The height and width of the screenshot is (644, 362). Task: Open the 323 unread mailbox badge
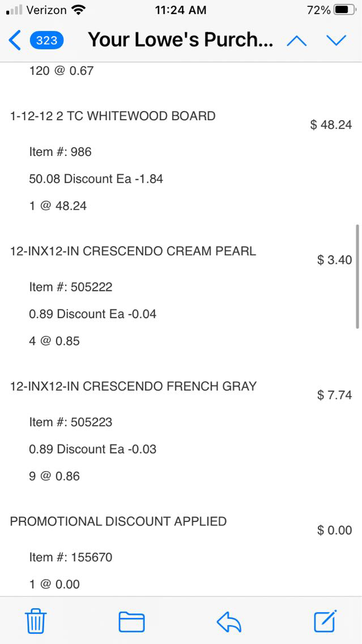46,40
